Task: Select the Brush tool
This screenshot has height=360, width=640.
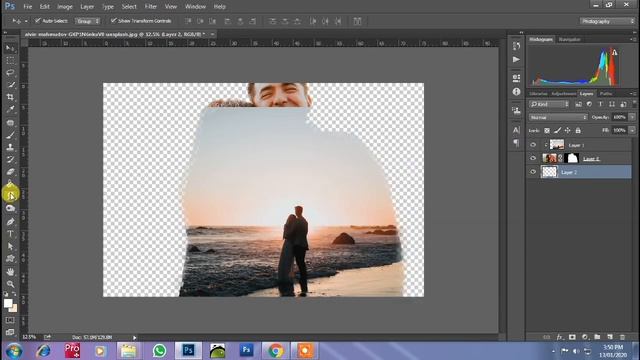Action: [10, 135]
